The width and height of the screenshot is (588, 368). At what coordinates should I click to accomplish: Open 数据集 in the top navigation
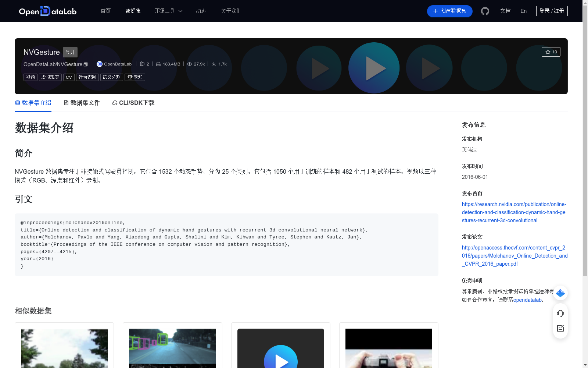pyautogui.click(x=133, y=11)
